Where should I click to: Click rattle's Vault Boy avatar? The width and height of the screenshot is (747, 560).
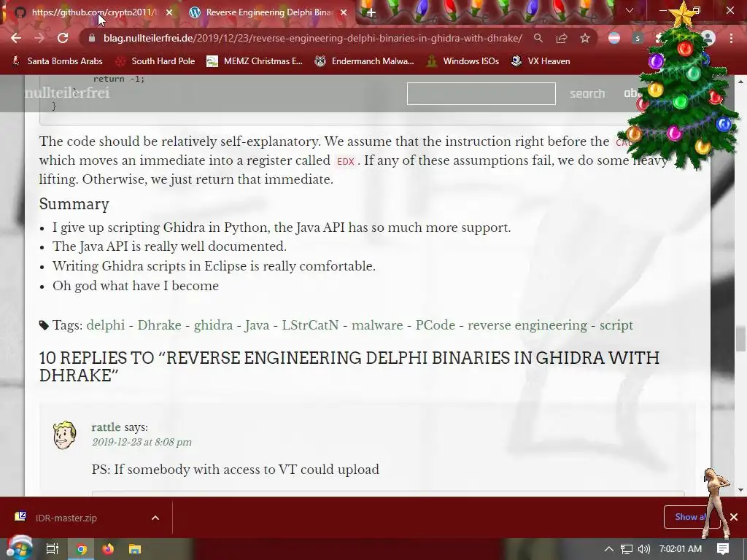pos(64,435)
